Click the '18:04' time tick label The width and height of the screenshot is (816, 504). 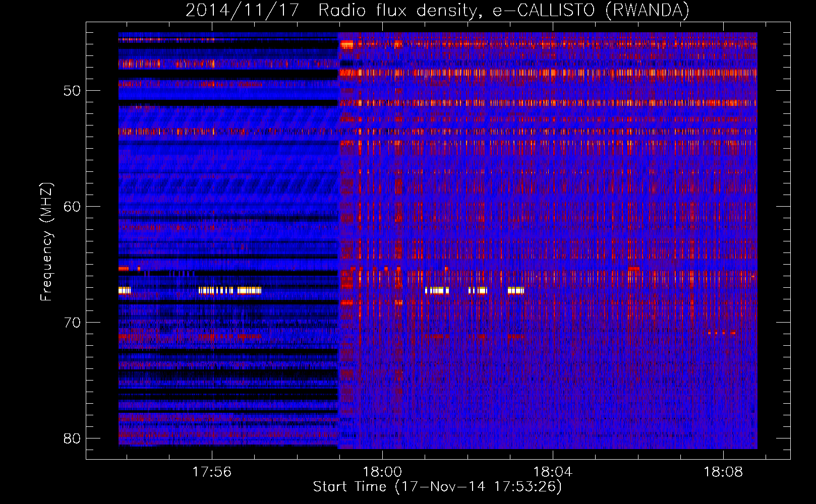tap(553, 472)
